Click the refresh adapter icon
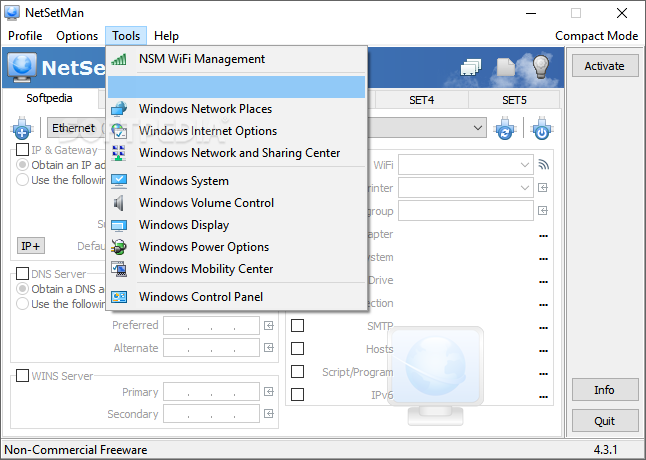The image size is (646, 460). [505, 128]
